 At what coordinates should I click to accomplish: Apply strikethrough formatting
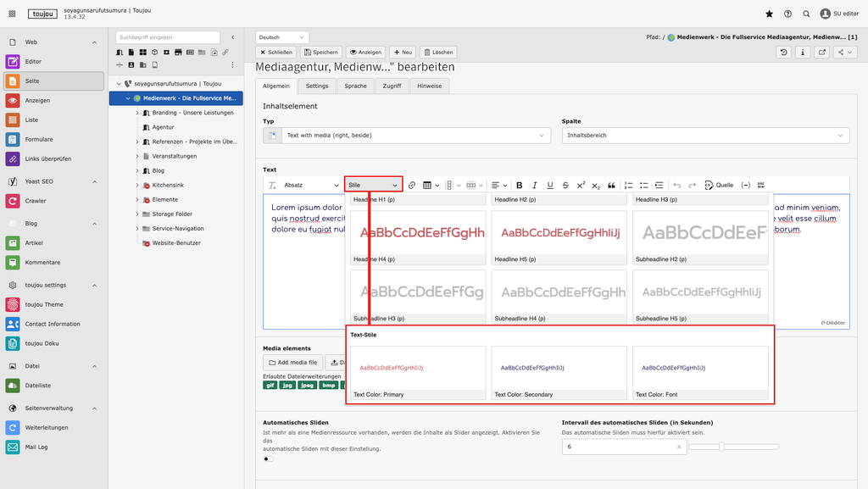click(565, 186)
